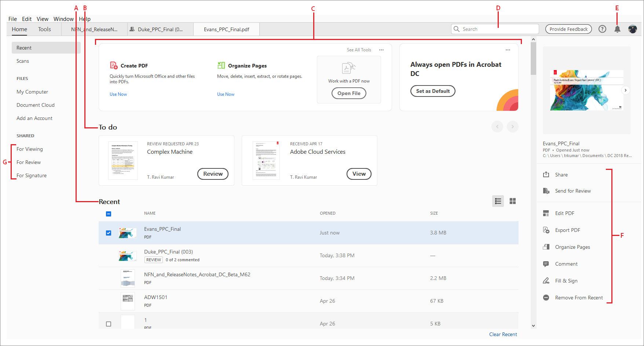Open the Edit menu

click(x=27, y=19)
